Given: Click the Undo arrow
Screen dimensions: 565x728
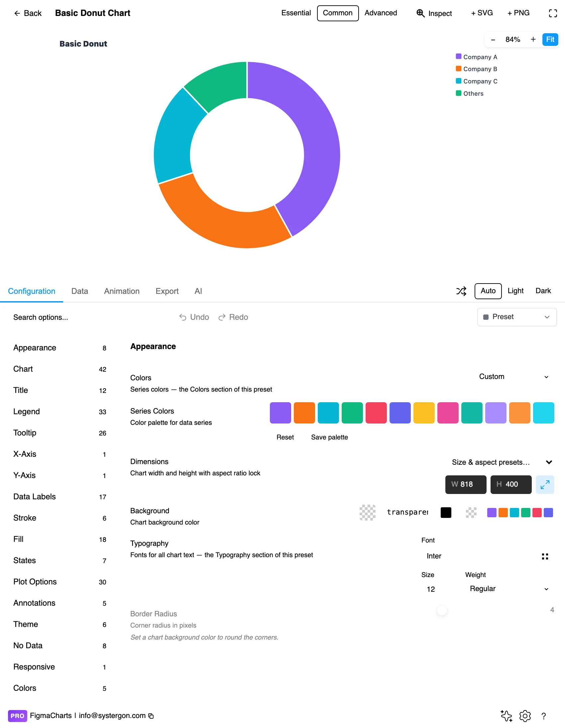Looking at the screenshot, I should pyautogui.click(x=194, y=317).
